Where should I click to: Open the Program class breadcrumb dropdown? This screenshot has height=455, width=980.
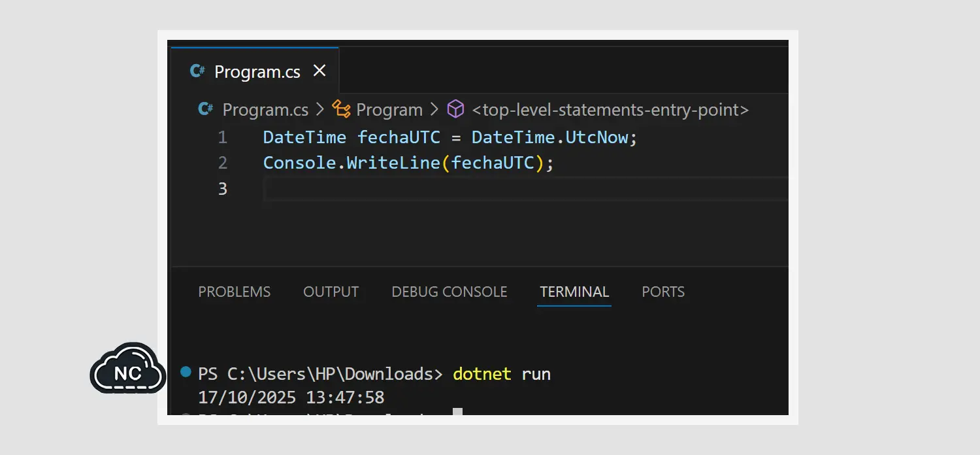389,110
